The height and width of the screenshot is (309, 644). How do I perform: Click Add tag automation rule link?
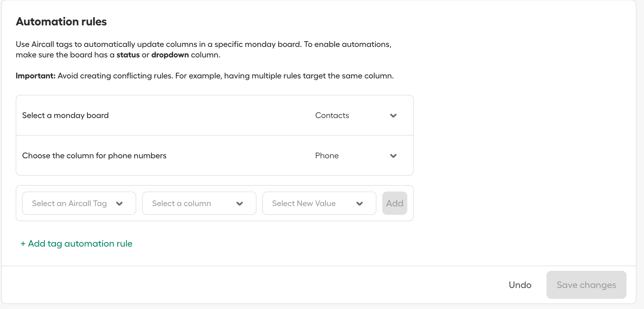pyautogui.click(x=80, y=244)
